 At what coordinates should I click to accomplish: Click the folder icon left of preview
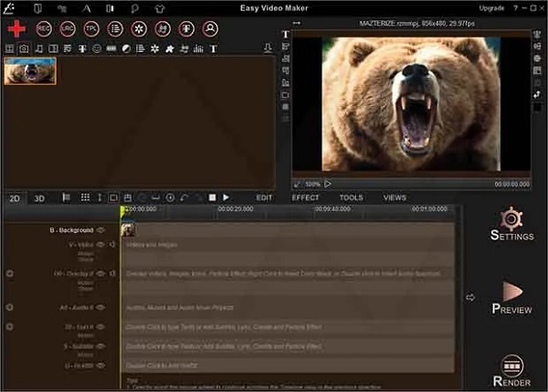[x=286, y=95]
